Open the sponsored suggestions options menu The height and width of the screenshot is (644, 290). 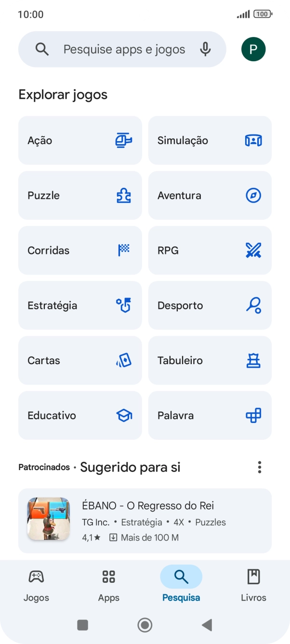(259, 467)
